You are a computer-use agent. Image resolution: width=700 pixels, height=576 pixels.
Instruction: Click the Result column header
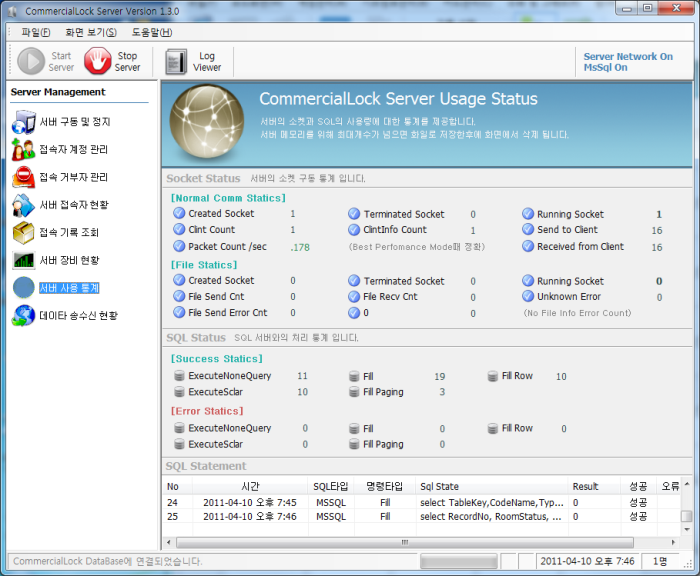point(595,486)
